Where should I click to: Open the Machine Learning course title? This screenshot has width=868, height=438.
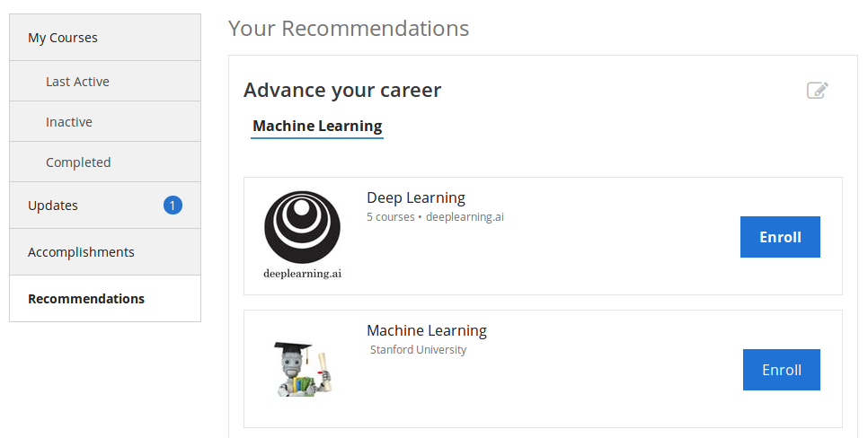point(426,330)
